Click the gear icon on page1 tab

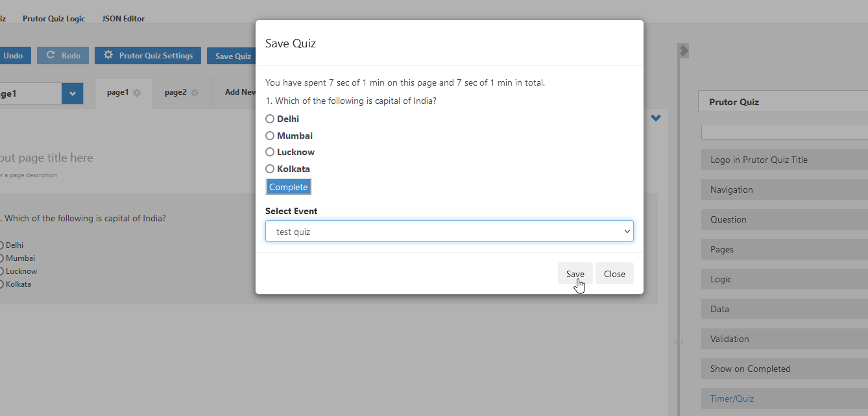click(x=137, y=93)
